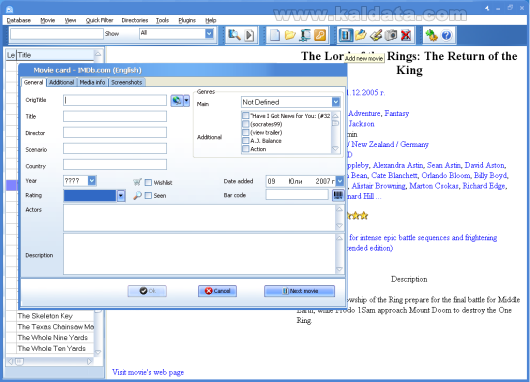Click the barcode scanner icon beside Bar code
This screenshot has height=382, width=530.
[338, 195]
